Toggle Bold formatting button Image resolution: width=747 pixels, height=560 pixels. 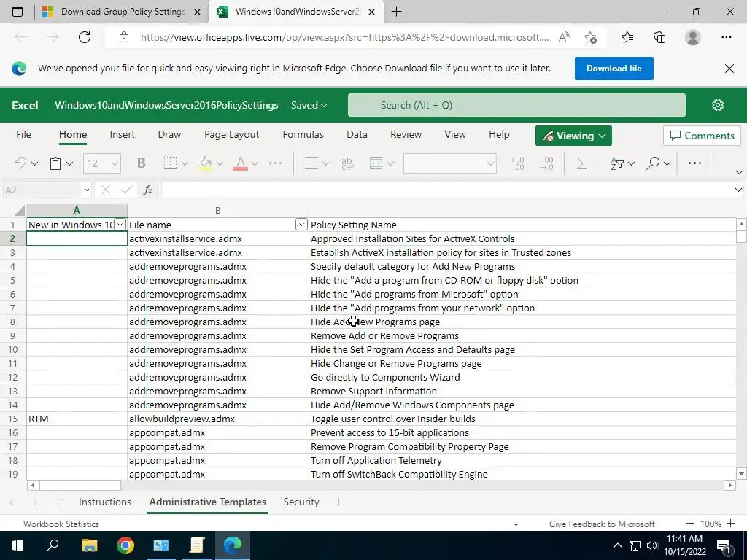(x=141, y=163)
